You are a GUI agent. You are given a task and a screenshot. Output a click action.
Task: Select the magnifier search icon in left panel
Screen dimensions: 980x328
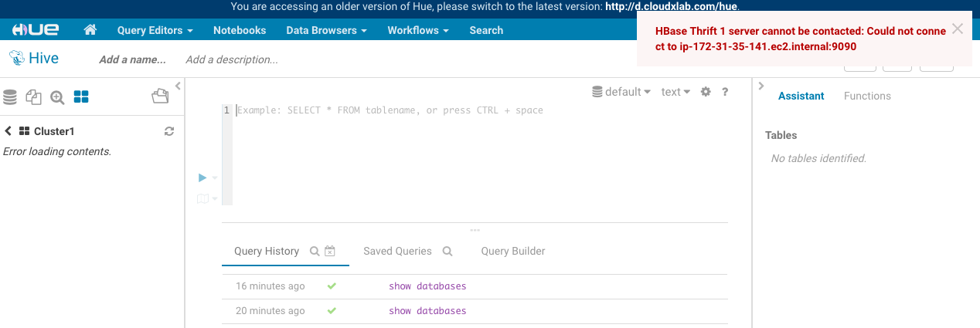click(57, 96)
